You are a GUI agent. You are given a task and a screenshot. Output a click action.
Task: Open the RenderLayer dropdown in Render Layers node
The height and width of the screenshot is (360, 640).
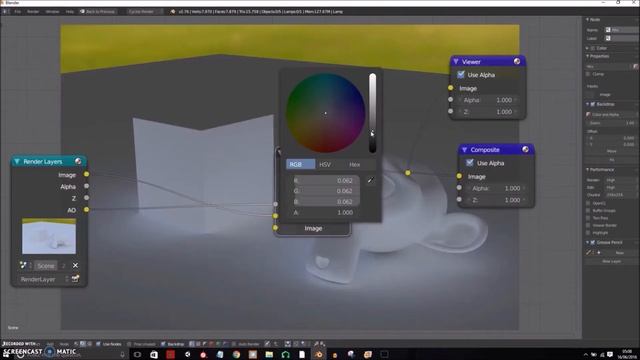(43, 279)
